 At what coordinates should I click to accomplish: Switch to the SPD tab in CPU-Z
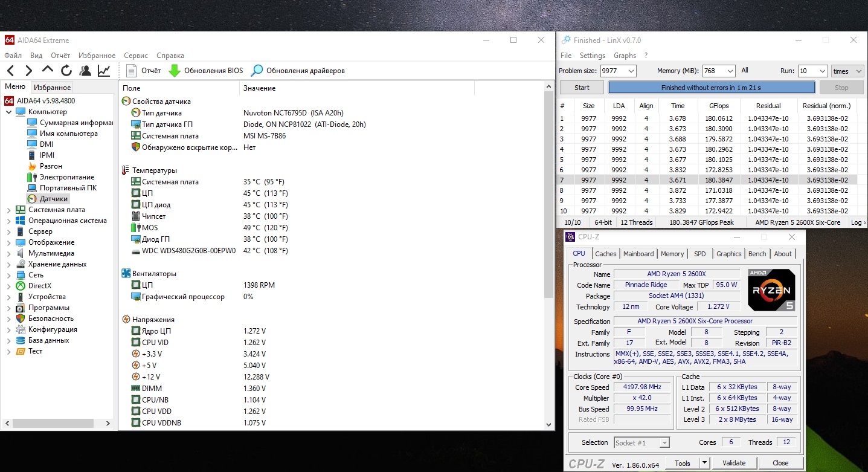tap(699, 254)
